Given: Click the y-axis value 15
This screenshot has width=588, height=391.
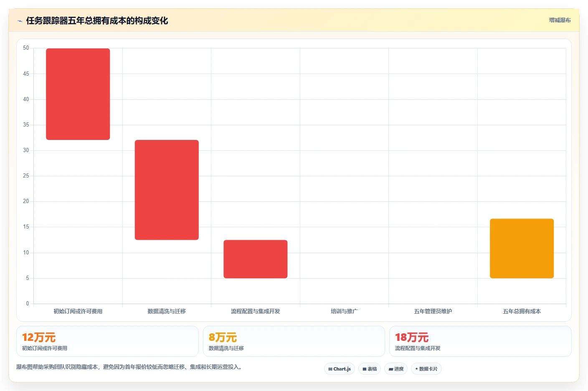Looking at the screenshot, I should click(26, 227).
